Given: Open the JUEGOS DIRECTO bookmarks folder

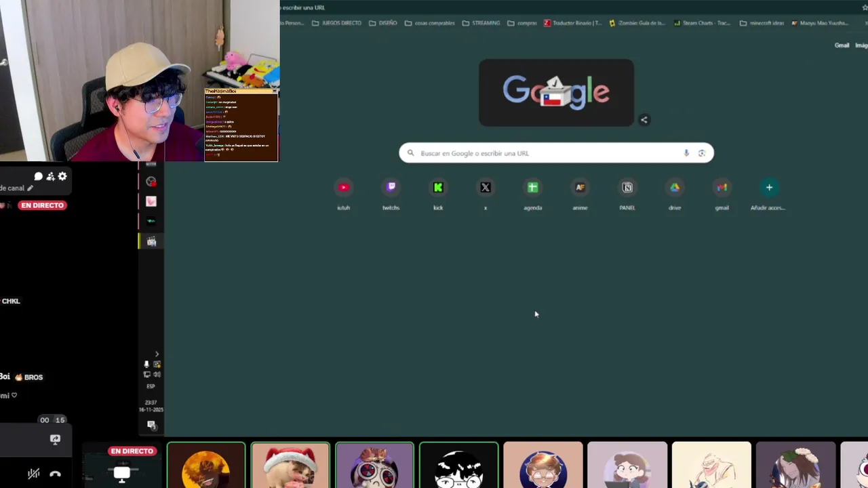Looking at the screenshot, I should pos(336,23).
